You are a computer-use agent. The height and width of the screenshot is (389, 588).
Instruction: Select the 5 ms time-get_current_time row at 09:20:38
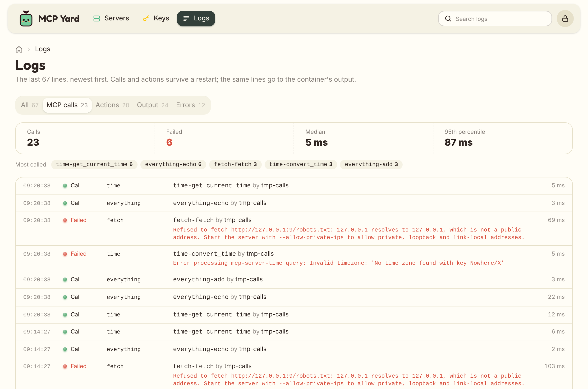tap(294, 186)
